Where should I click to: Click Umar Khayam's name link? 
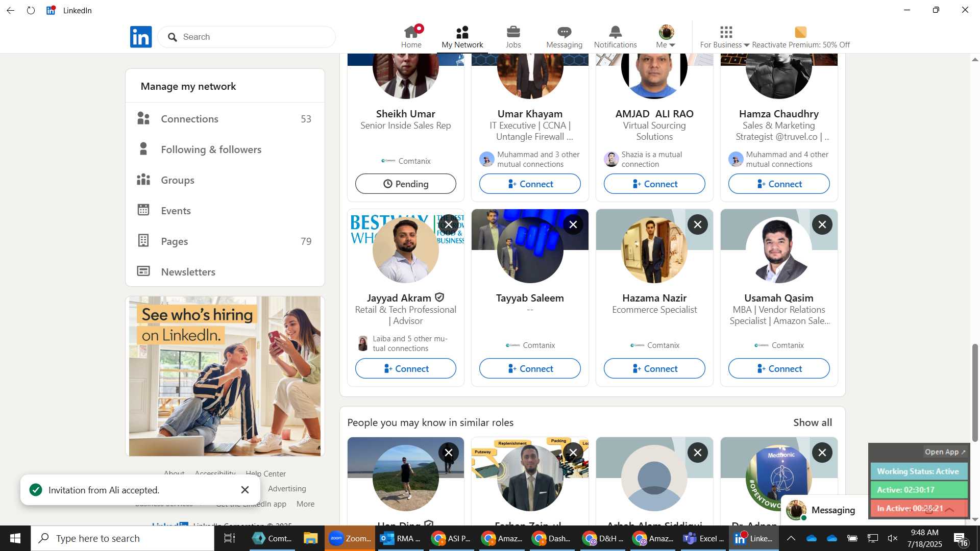tap(530, 114)
